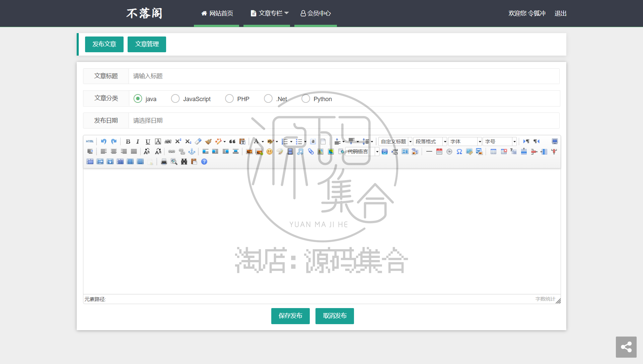Expand the line spacing arrow
643x364 pixels.
coord(372,142)
